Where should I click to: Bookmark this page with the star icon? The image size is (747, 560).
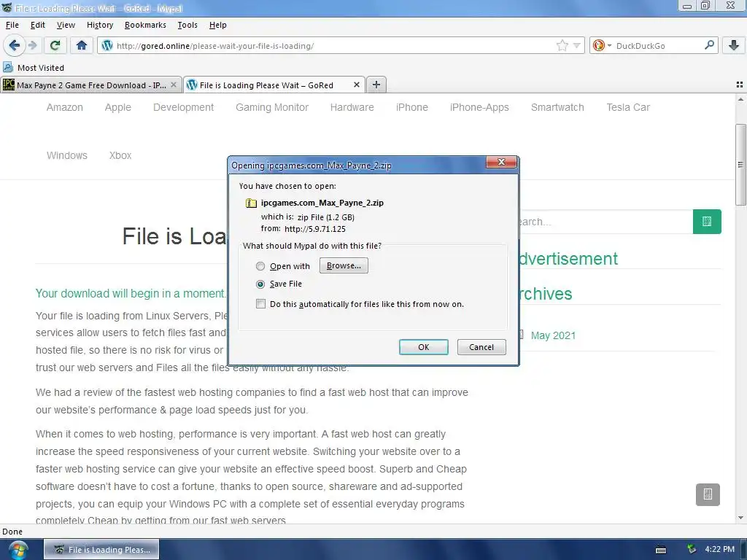click(562, 45)
